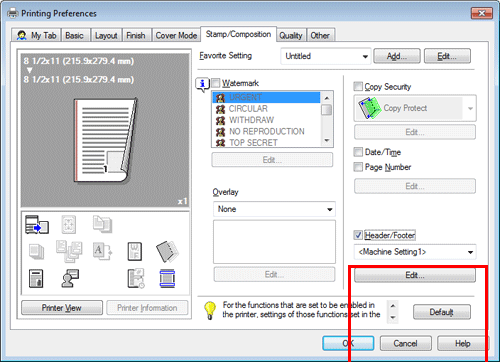Click the Cancel button
Image resolution: width=500 pixels, height=362 pixels.
coord(405,343)
